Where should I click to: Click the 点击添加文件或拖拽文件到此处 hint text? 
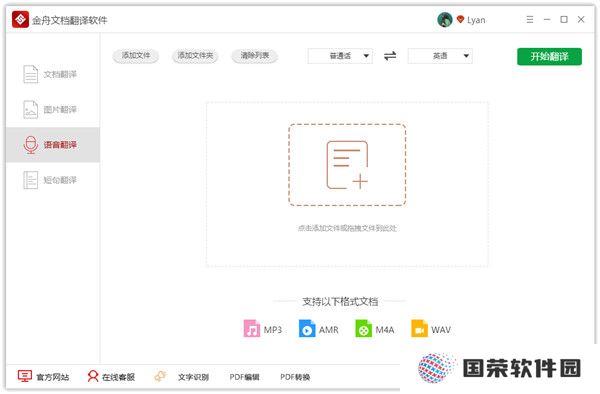347,228
